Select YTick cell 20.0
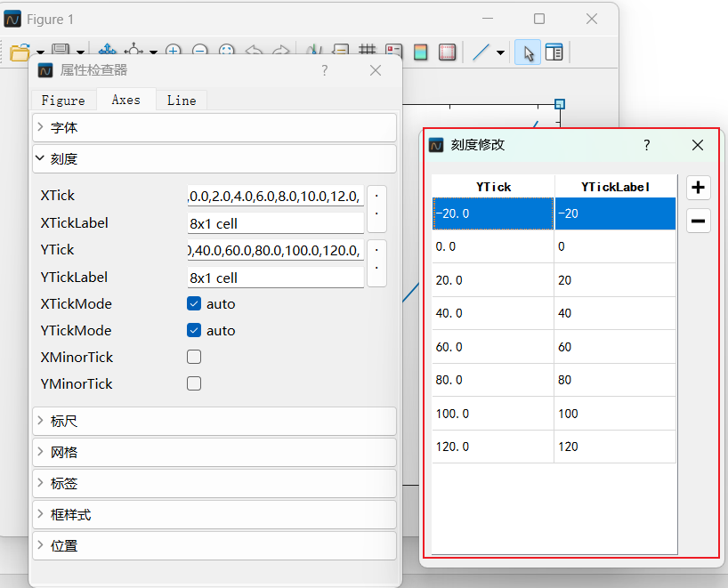 [493, 280]
